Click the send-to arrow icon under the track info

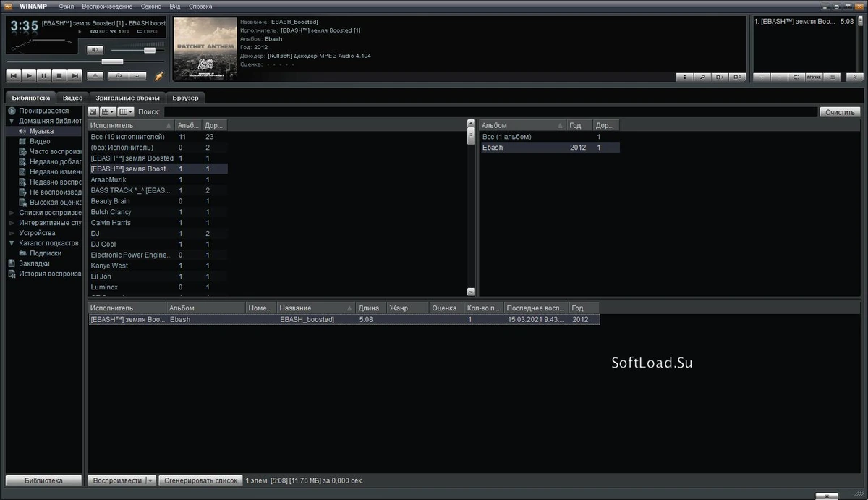click(x=720, y=77)
